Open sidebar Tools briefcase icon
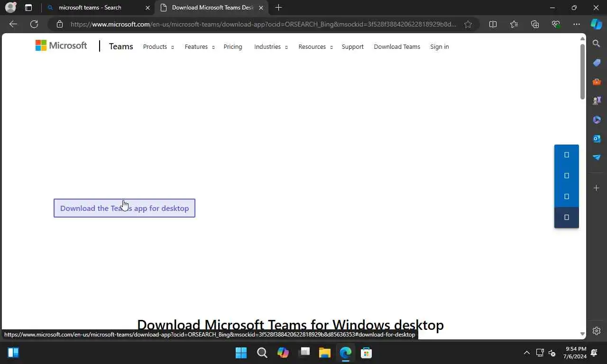 (597, 82)
